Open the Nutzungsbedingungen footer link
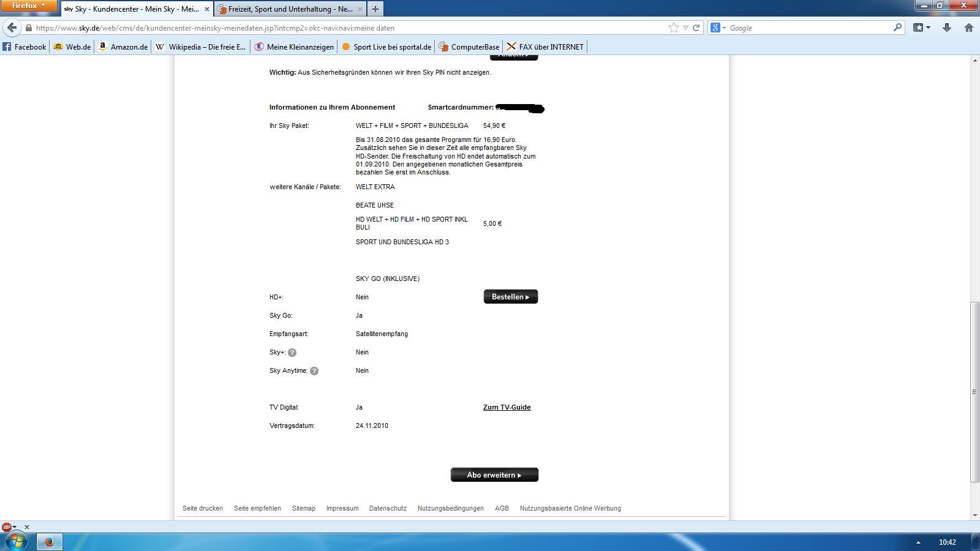Viewport: 980px width, 551px height. (x=451, y=508)
